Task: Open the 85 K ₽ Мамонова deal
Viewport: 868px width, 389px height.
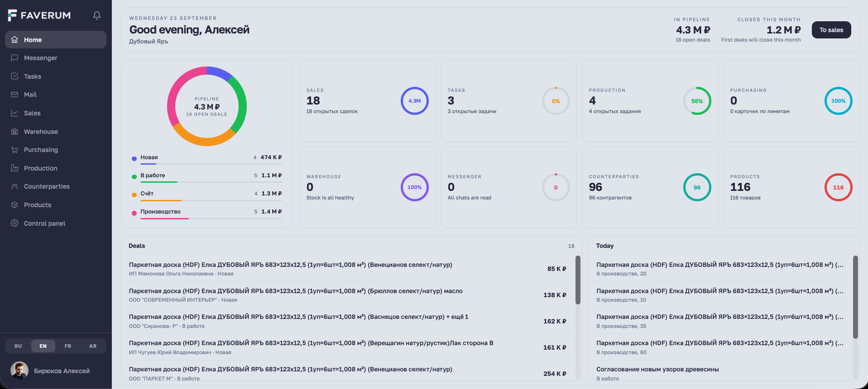Action: click(x=348, y=269)
